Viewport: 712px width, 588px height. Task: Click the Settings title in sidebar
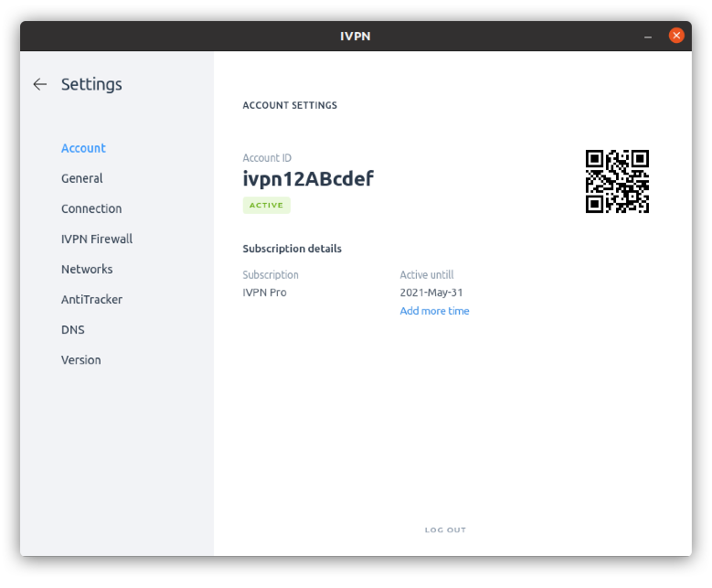[91, 84]
